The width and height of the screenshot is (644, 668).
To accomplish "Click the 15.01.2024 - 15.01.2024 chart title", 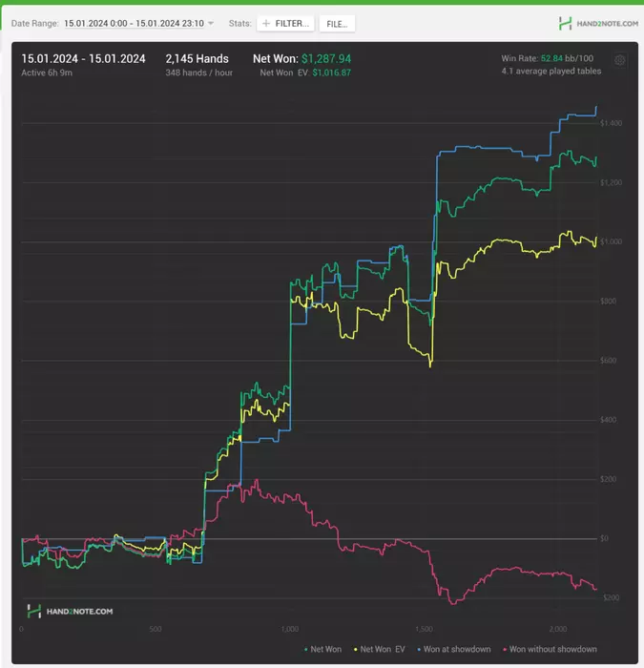I will click(x=84, y=59).
